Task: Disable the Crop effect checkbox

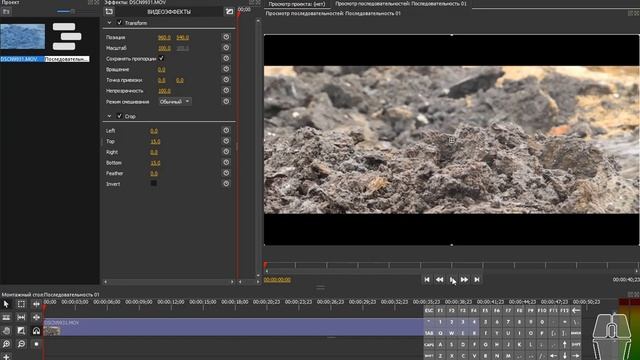Action: pos(119,116)
